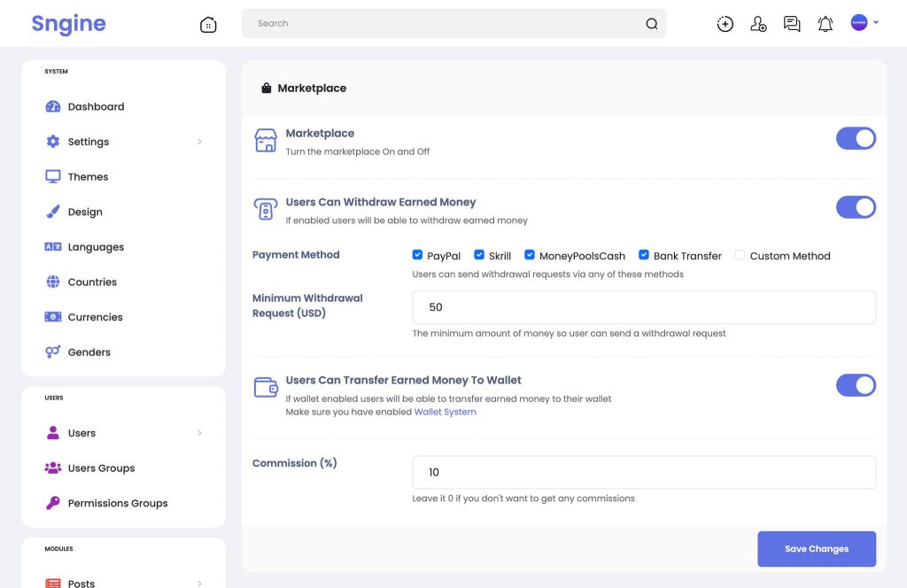This screenshot has height=588, width=907.
Task: Uncheck the Bank Transfer checkbox
Action: 643,254
